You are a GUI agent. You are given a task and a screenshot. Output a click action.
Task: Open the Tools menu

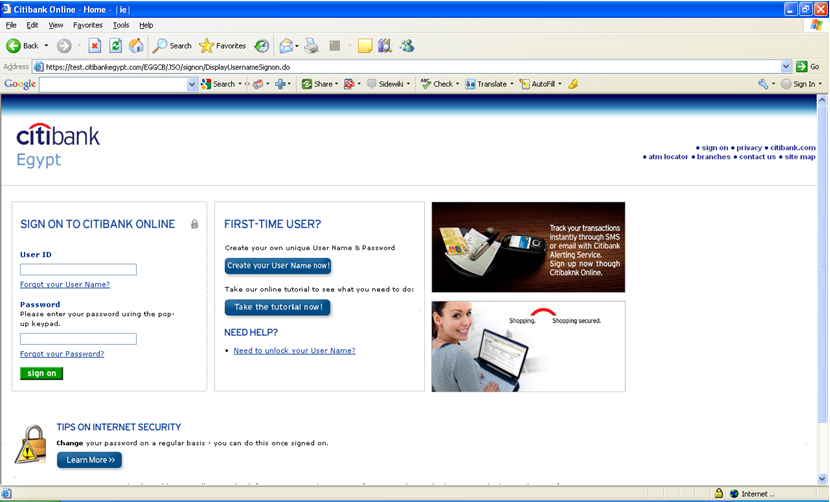coord(121,24)
